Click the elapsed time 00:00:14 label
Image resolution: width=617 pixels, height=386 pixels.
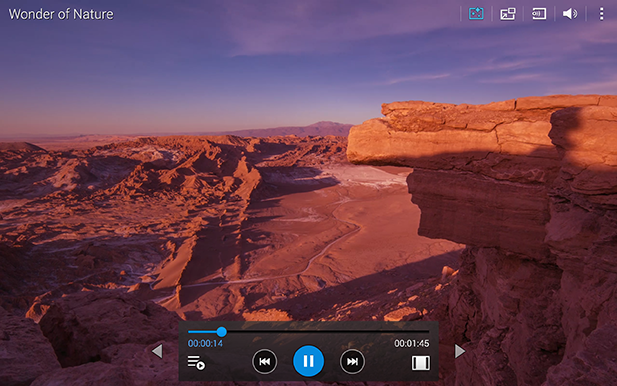coord(205,344)
